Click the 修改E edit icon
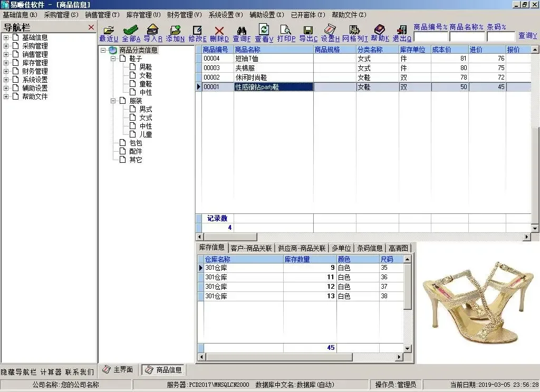Image resolution: width=540 pixels, height=392 pixels. 197,30
